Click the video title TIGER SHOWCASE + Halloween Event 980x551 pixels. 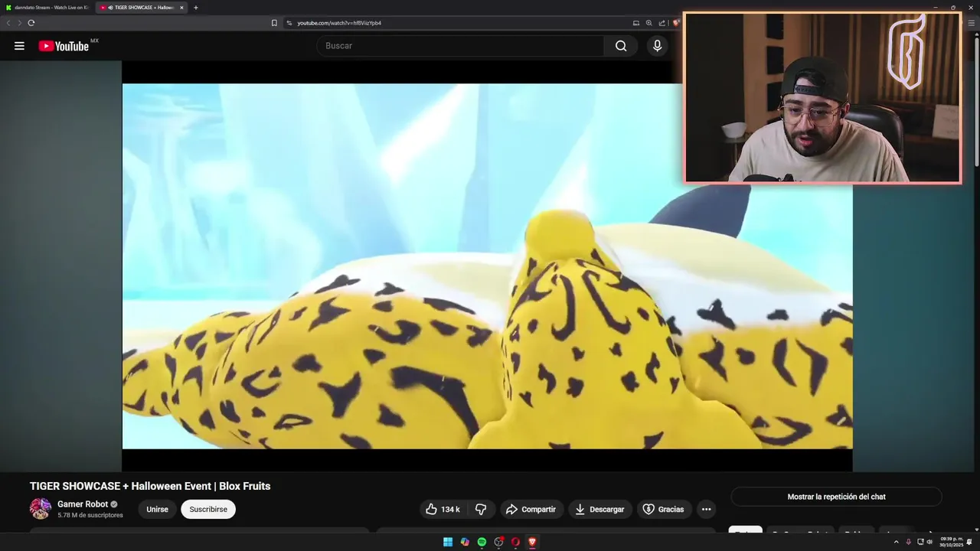[150, 486]
